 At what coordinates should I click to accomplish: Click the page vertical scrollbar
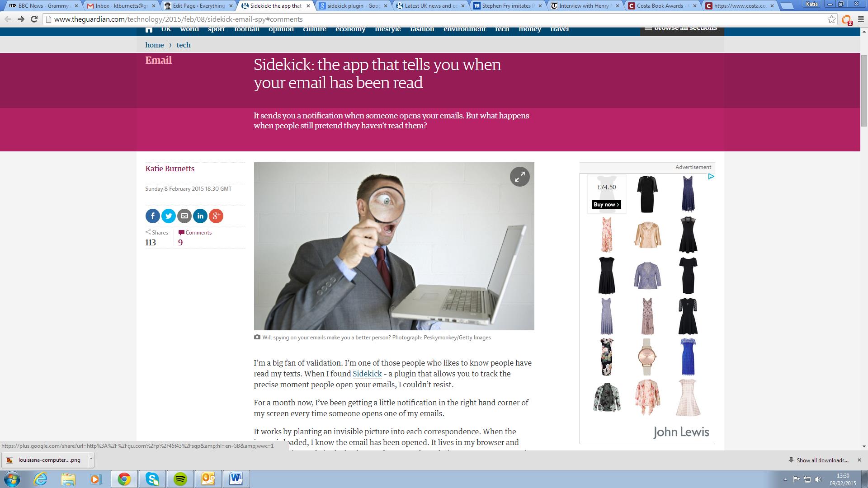coord(864,90)
